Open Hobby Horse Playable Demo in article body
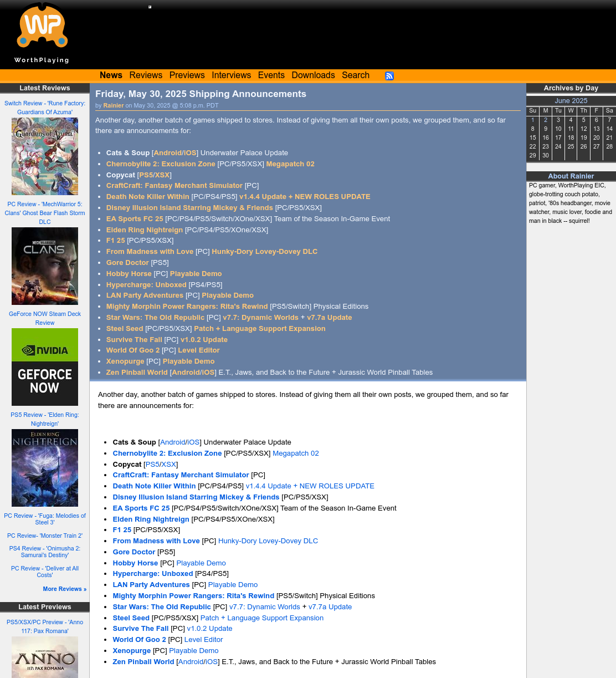The width and height of the screenshot is (616, 678). [201, 563]
